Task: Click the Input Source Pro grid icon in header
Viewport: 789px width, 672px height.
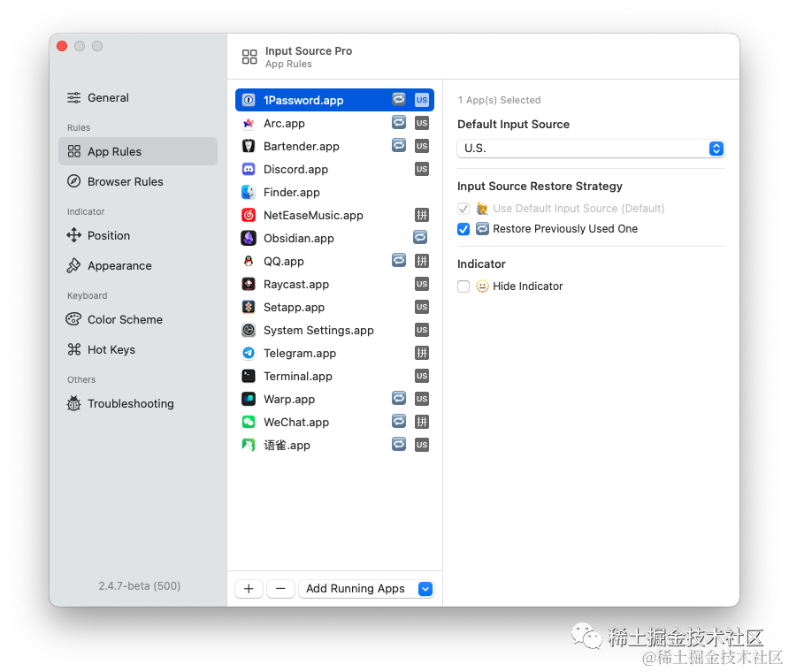Action: pos(249,57)
